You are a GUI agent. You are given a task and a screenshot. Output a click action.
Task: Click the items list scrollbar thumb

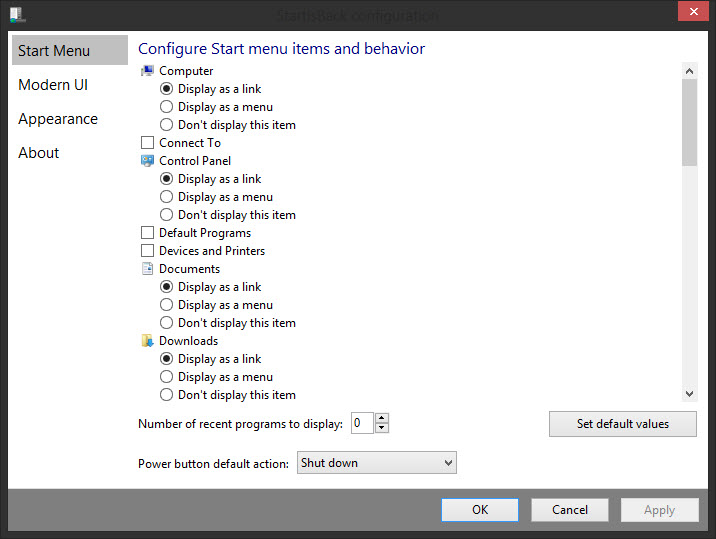click(690, 122)
